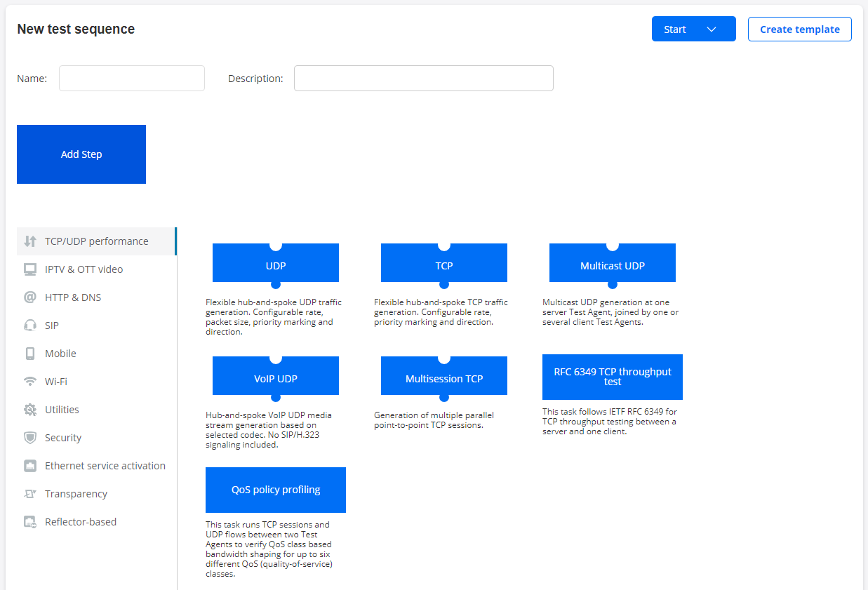Click the HTTP & DNS at-sign icon

tap(30, 297)
